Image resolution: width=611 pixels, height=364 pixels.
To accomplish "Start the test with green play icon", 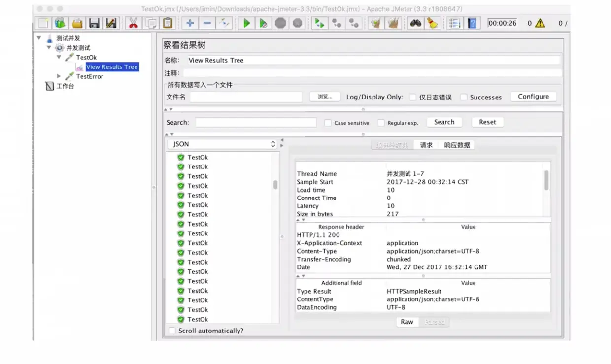I will pyautogui.click(x=246, y=23).
